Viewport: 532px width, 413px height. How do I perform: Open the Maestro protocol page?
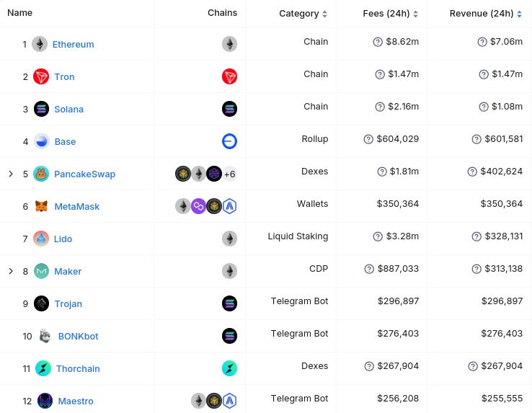point(76,401)
